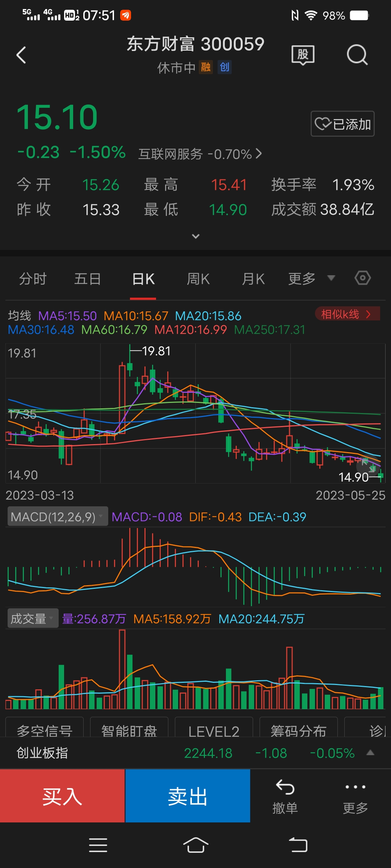Tap the tallest red volume bar
The width and height of the screenshot is (391, 868).
pyautogui.click(x=122, y=669)
